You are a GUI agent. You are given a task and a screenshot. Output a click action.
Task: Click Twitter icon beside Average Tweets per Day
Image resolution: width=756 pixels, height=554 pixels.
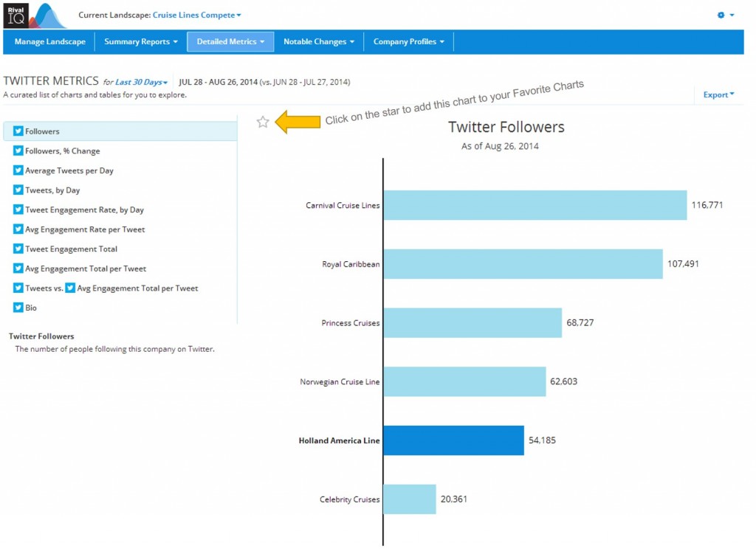point(18,170)
